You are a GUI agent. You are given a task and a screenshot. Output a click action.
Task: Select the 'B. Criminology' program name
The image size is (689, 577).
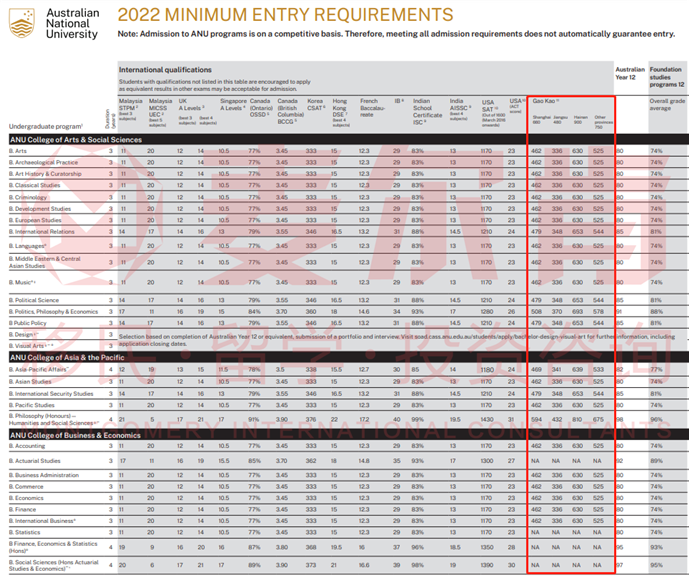tap(28, 197)
